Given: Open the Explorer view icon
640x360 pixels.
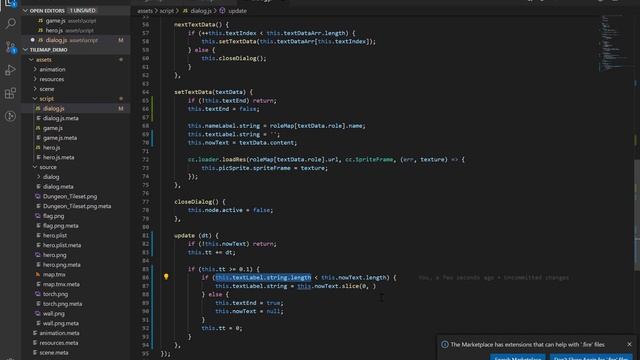Looking at the screenshot, I should (x=11, y=3).
